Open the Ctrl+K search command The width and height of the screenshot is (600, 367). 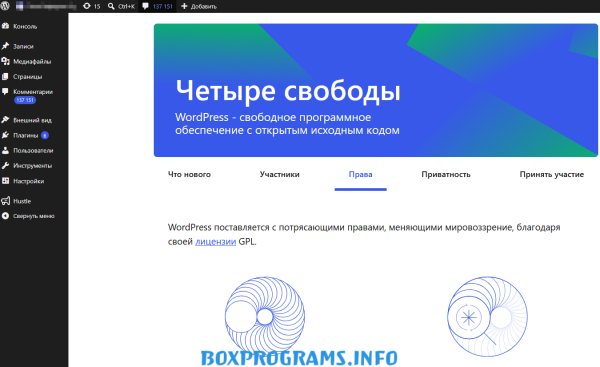(121, 6)
